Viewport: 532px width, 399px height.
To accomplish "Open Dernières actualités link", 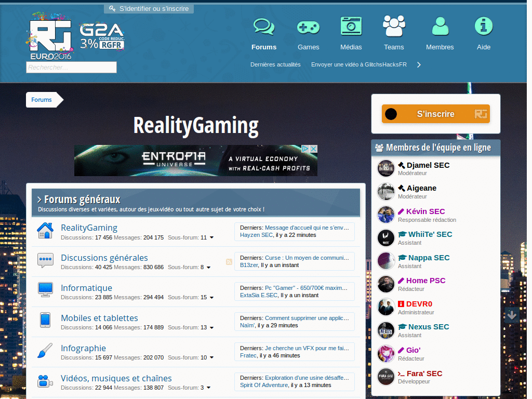I will (x=275, y=64).
